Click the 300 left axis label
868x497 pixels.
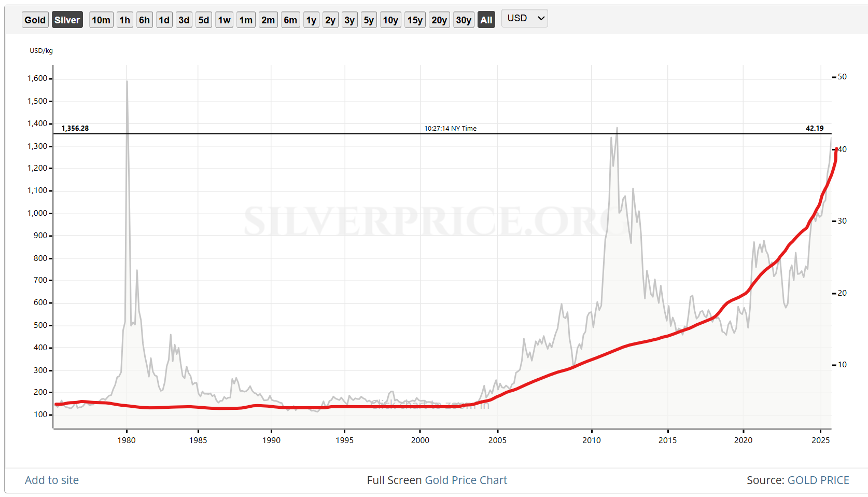[40, 370]
